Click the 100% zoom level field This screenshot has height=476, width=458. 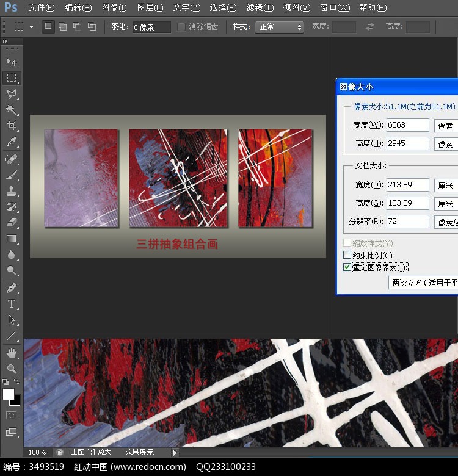tap(37, 452)
